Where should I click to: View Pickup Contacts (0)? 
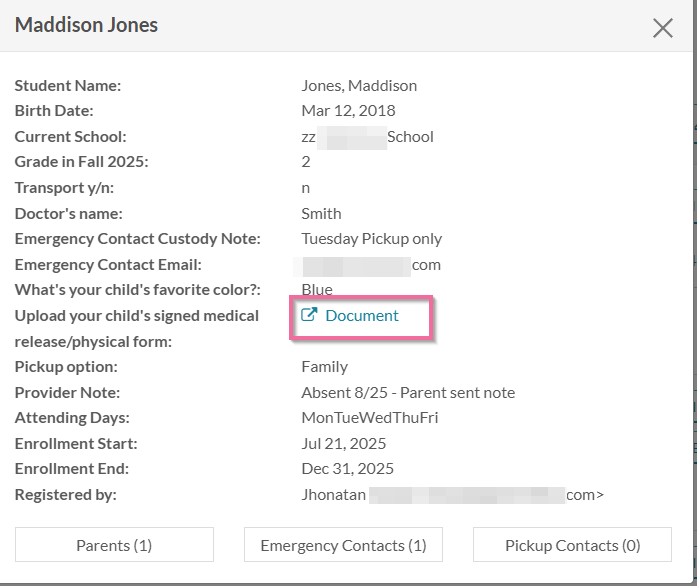(572, 545)
